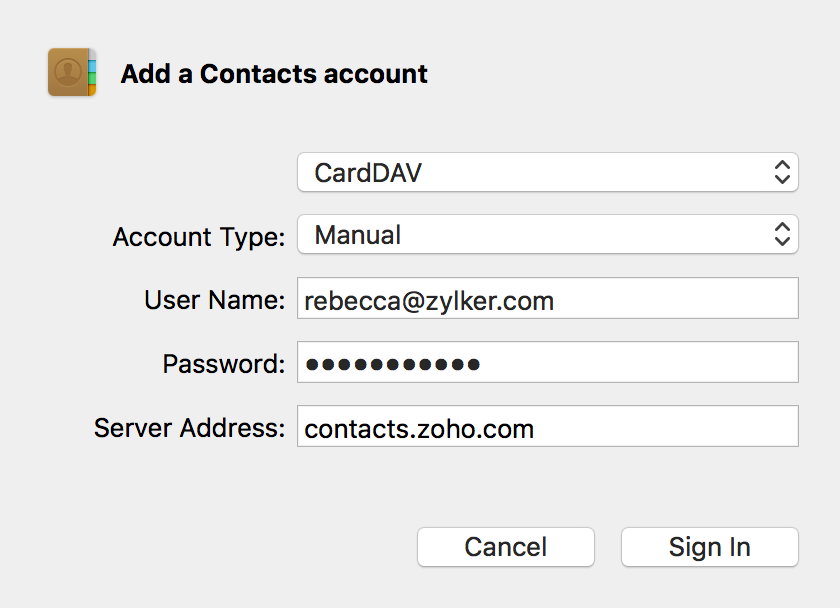This screenshot has width=840, height=608.
Task: Focus the User Name input field
Action: [548, 298]
